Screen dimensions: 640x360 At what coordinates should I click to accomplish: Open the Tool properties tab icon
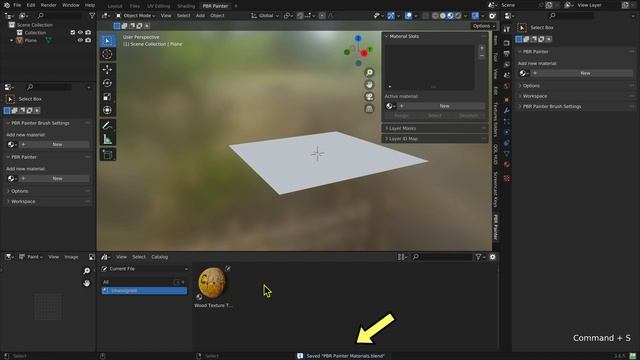(507, 29)
